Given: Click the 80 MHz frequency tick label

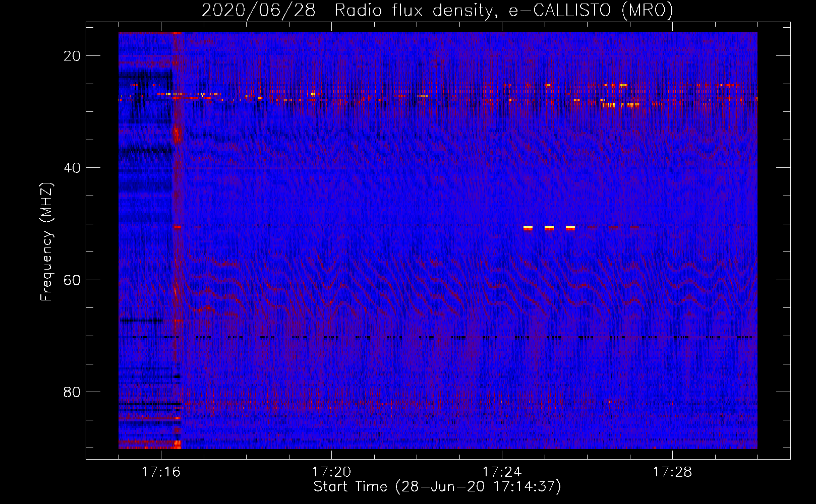Looking at the screenshot, I should tap(73, 392).
